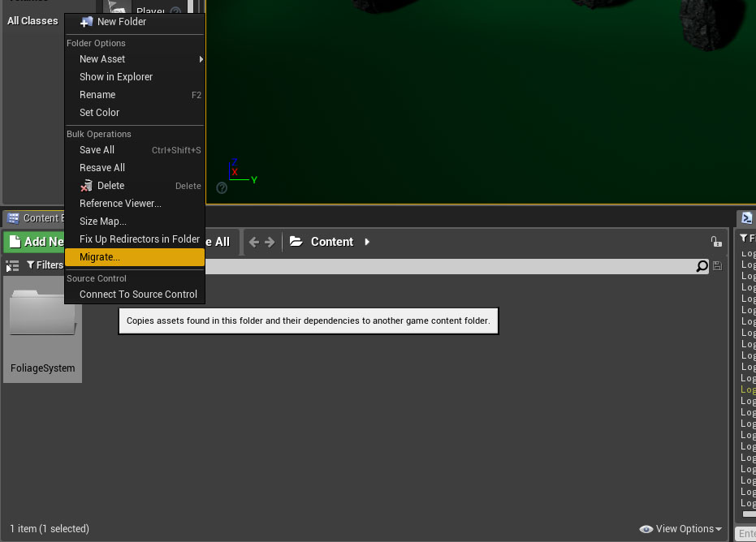
Task: Expand the Content path arrow
Action: (x=367, y=242)
